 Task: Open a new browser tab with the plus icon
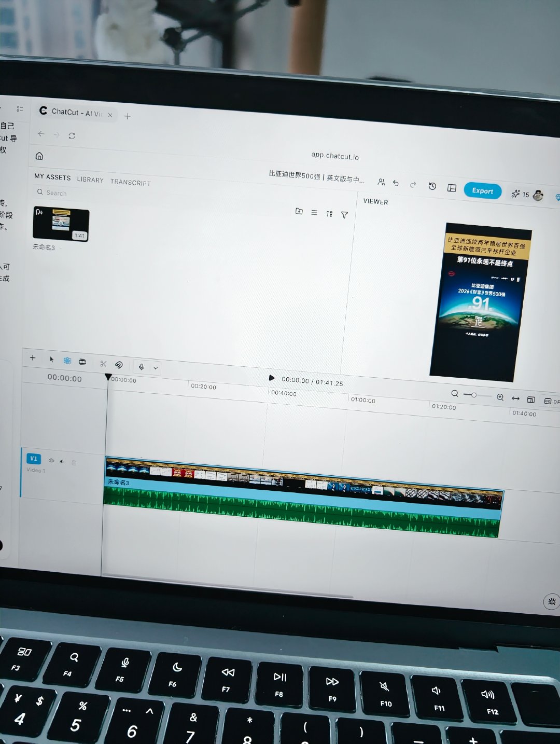coord(127,116)
